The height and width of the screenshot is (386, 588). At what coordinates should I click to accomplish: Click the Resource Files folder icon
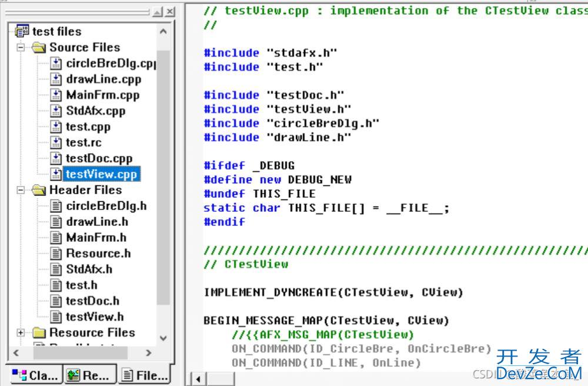39,332
